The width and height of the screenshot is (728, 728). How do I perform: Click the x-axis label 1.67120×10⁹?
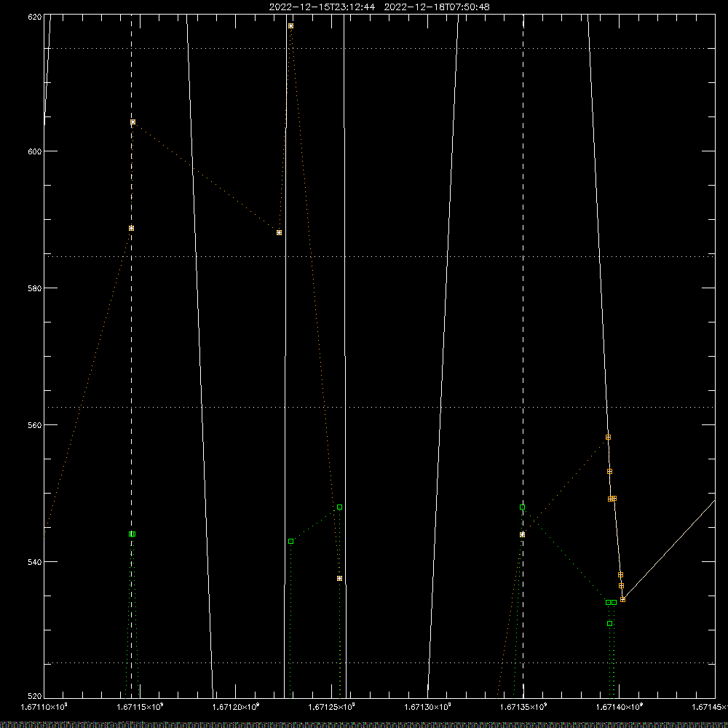(236, 707)
